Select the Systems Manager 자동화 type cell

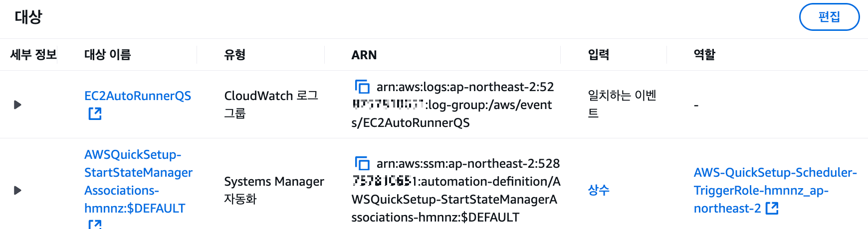click(x=274, y=190)
